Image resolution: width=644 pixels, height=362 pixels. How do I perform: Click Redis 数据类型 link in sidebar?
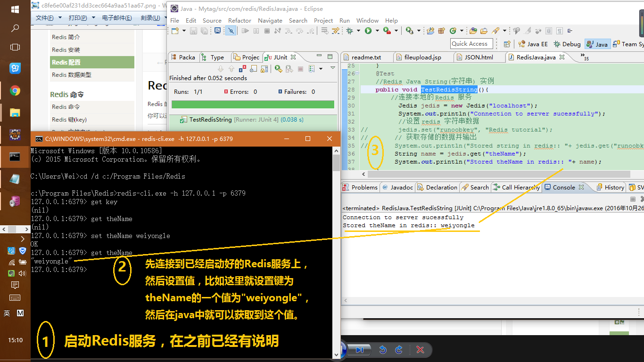click(72, 74)
